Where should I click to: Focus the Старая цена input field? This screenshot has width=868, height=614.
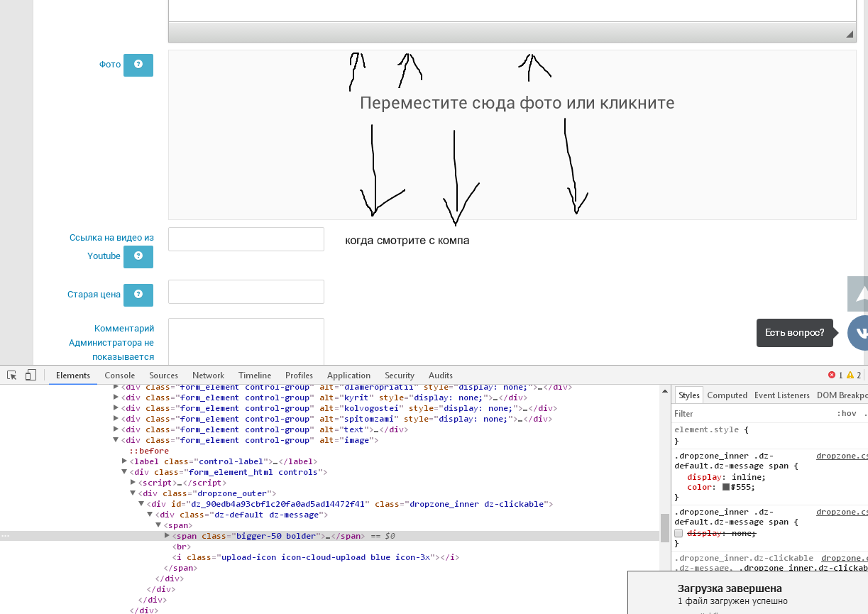coord(246,292)
